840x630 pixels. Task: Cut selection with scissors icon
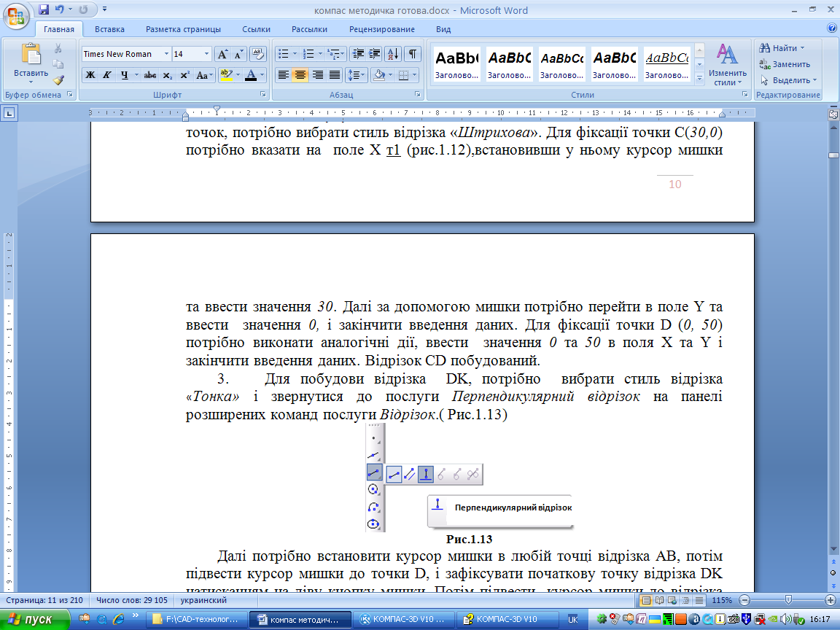coord(58,48)
